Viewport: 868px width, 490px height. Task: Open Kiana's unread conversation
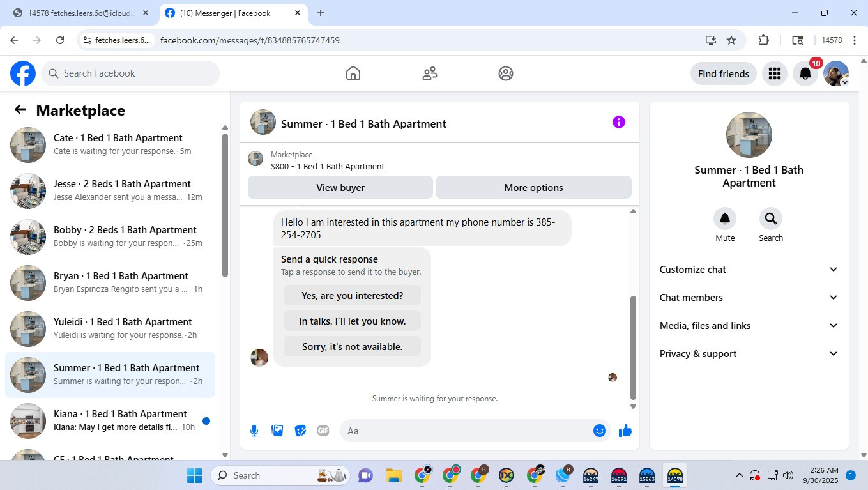point(110,421)
